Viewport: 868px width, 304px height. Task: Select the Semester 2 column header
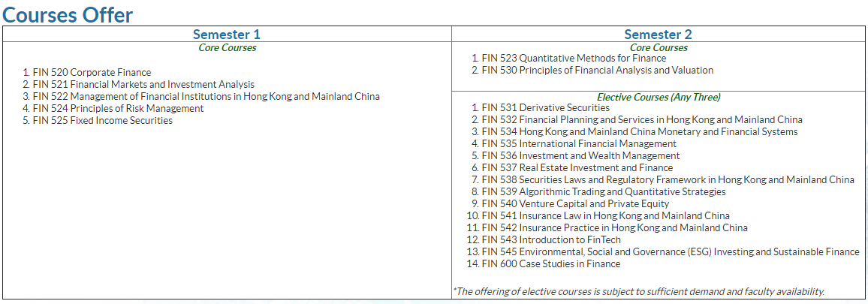658,35
